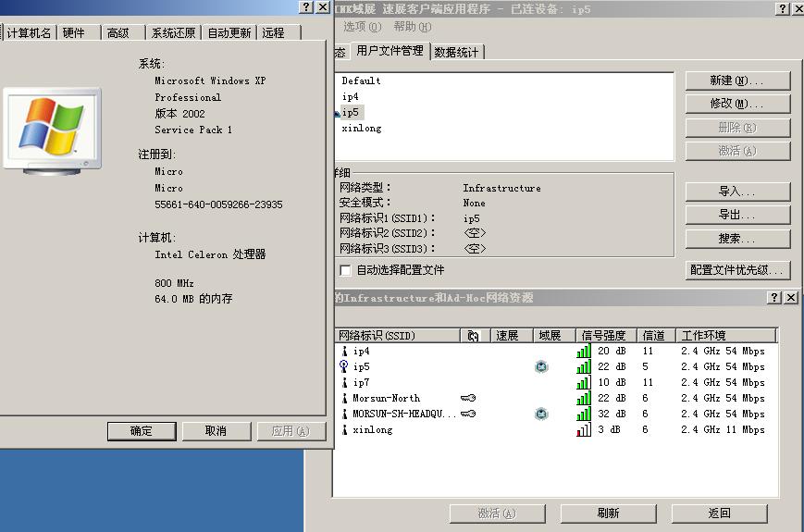Click the key icon for Morsun-North

[468, 398]
